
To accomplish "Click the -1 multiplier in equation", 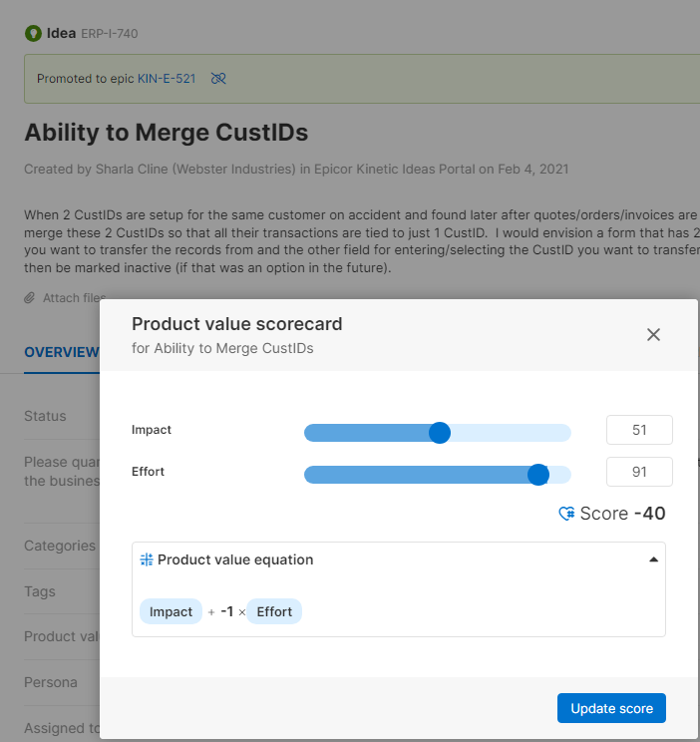I will pyautogui.click(x=227, y=611).
